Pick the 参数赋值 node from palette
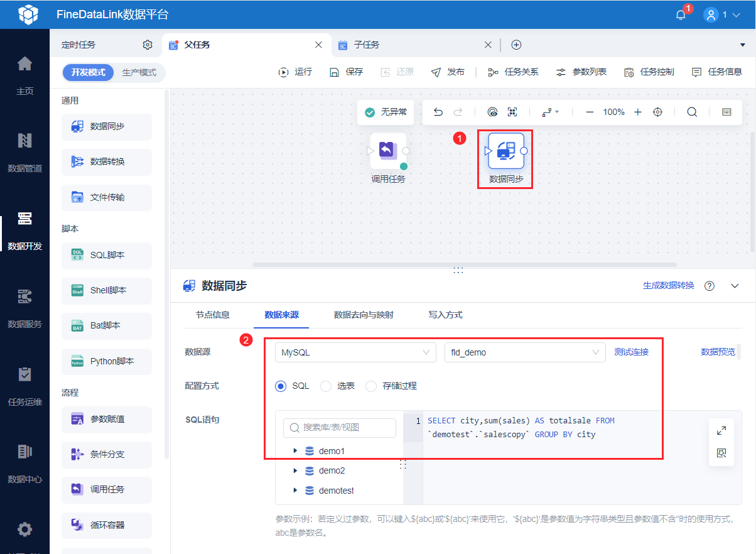Screen dimensions: 756x554 click(x=107, y=419)
